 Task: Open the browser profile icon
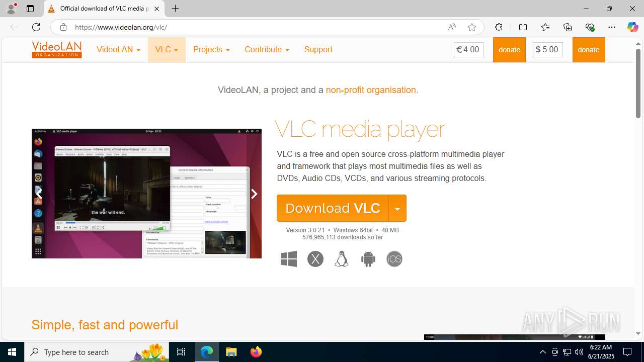coord(11,9)
